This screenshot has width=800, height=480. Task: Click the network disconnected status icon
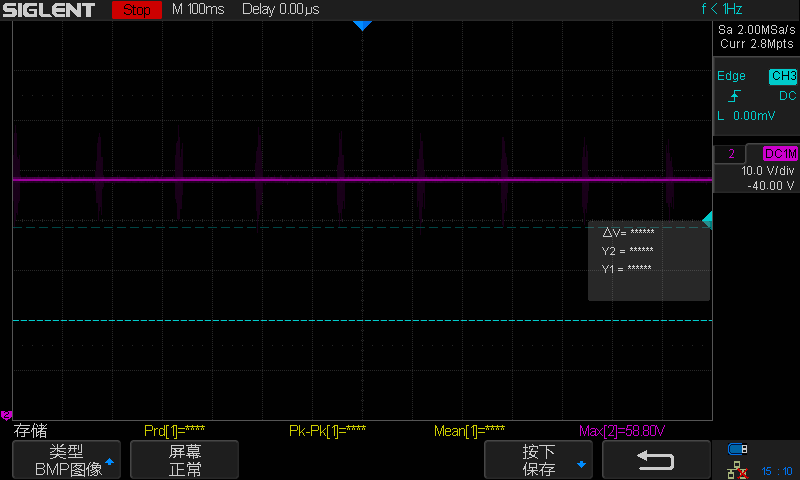point(737,470)
